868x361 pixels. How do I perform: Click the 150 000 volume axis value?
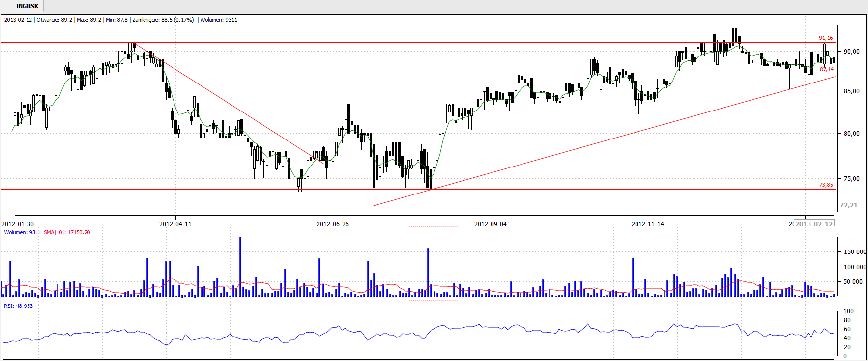click(855, 251)
